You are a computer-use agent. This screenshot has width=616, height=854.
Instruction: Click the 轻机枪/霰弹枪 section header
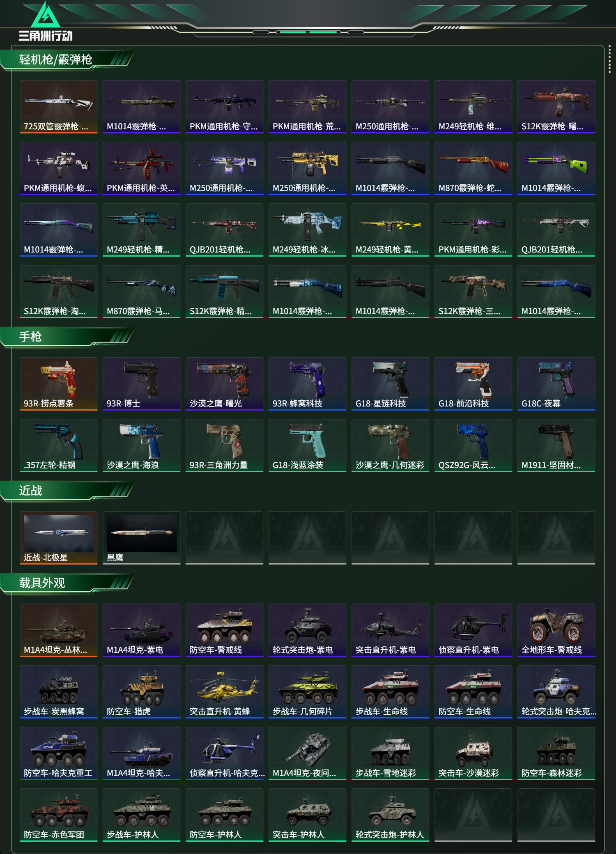tap(56, 60)
